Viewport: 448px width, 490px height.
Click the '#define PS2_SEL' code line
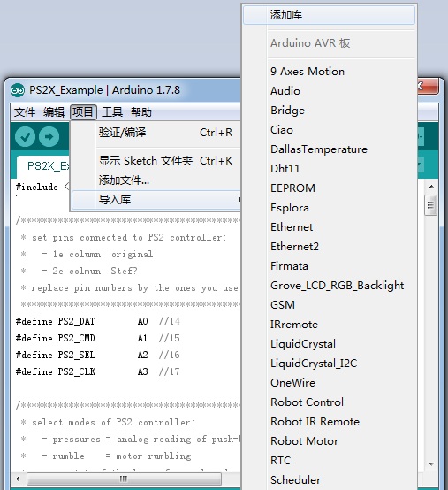click(x=98, y=355)
